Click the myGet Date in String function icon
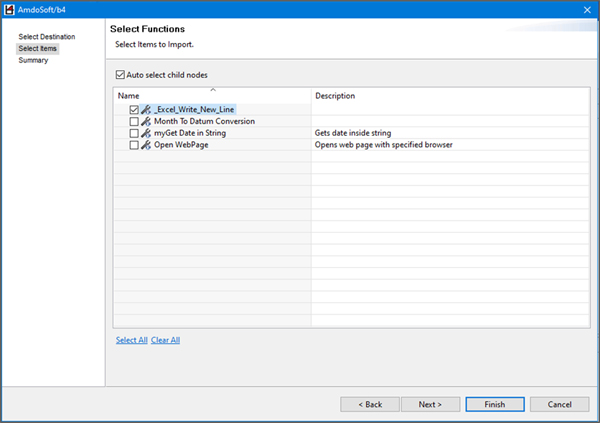The width and height of the screenshot is (600, 423). 146,134
